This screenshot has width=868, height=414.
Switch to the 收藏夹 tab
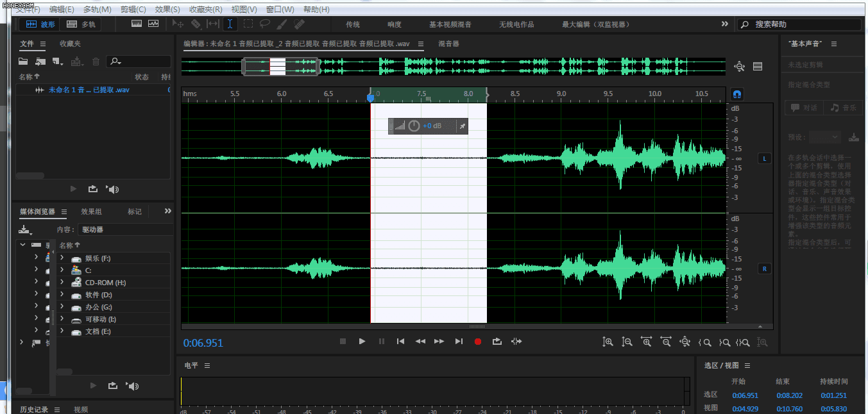[70, 44]
